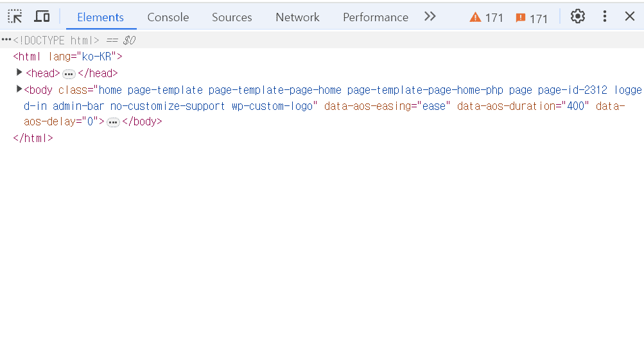
Task: Click the <head> opening tag text
Action: pos(43,73)
